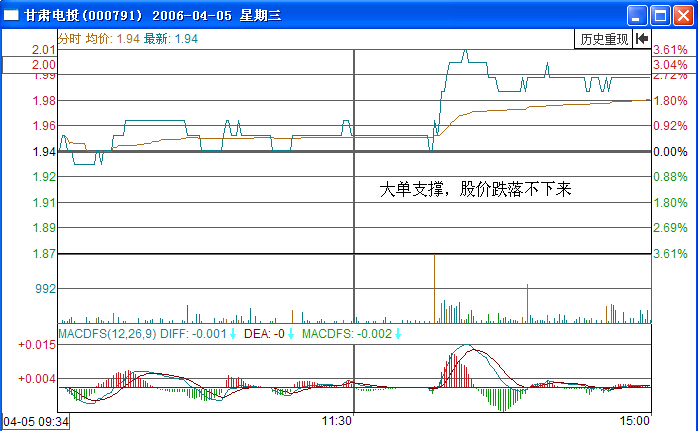Screen dimensions: 698x431
Task: Maximize the stock chart window
Action: coord(659,16)
